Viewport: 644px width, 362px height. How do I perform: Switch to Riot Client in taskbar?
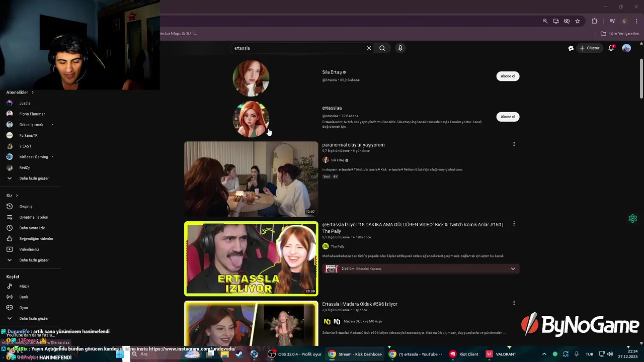click(x=464, y=354)
